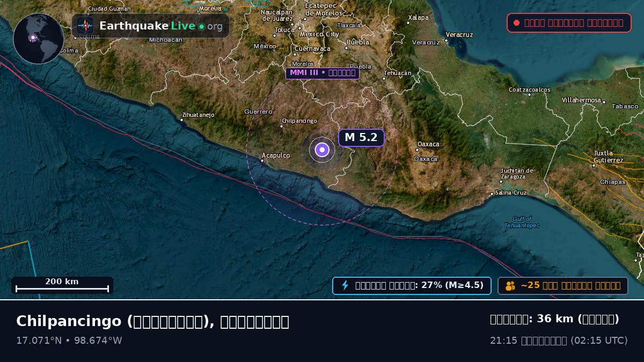Click the Salina Cruz city label

[511, 193]
